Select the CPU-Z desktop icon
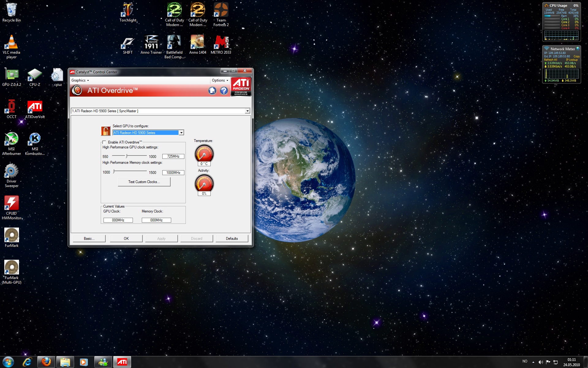588x368 pixels. pyautogui.click(x=35, y=77)
